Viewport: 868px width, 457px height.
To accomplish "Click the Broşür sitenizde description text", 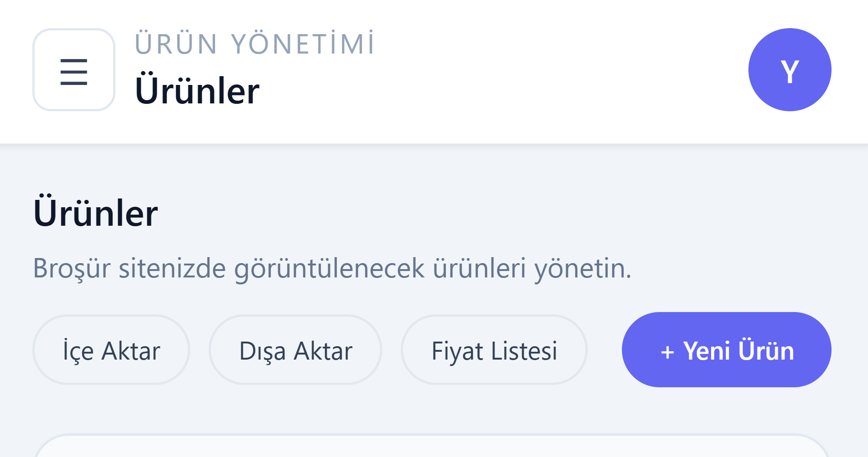I will click(332, 268).
